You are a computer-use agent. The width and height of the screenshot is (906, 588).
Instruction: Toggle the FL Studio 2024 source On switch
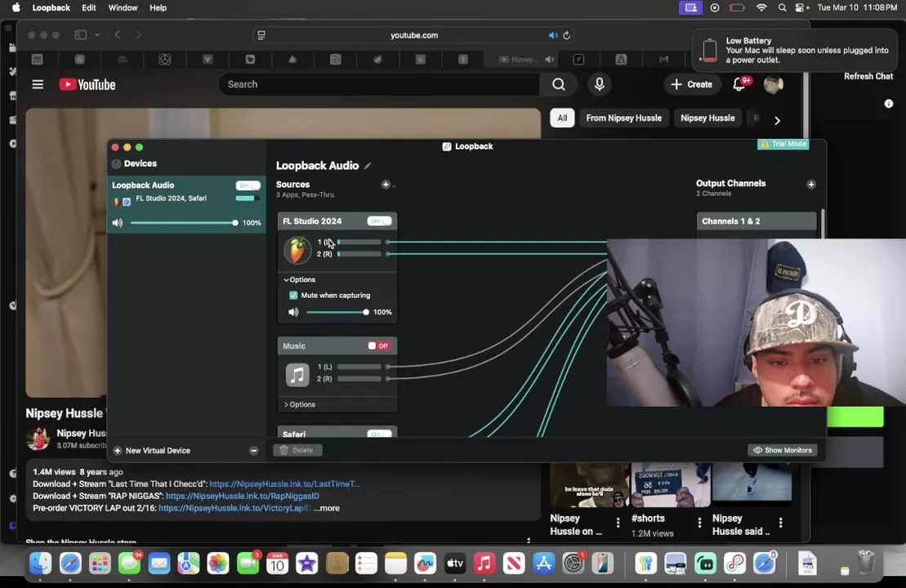[380, 221]
